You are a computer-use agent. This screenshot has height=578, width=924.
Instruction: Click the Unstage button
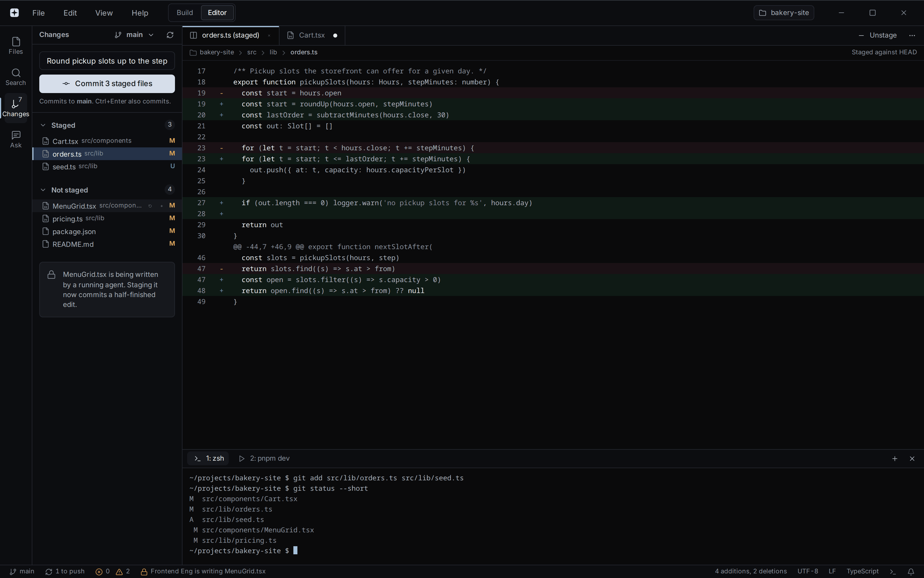(x=878, y=35)
